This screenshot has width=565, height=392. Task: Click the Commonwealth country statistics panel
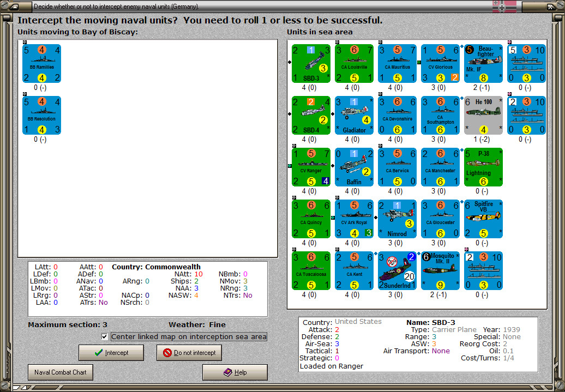(148, 289)
